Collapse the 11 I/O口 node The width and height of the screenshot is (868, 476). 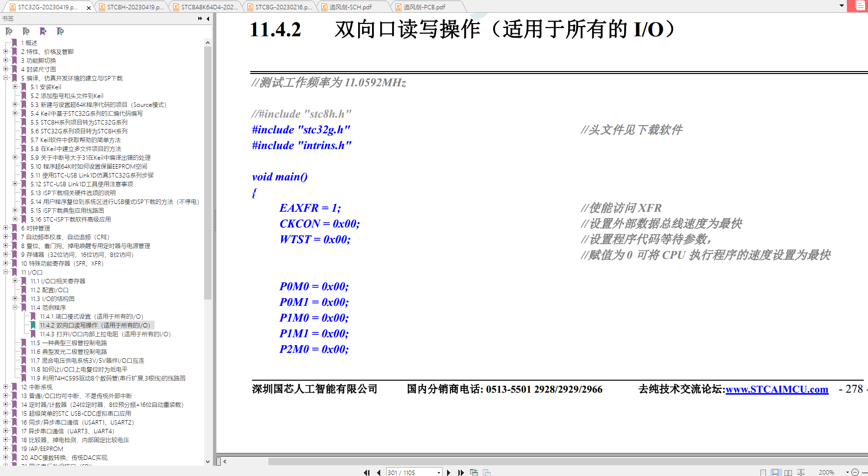tap(6, 272)
